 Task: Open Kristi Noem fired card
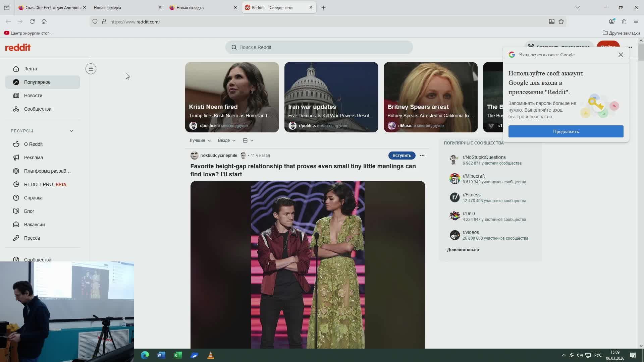pyautogui.click(x=232, y=97)
